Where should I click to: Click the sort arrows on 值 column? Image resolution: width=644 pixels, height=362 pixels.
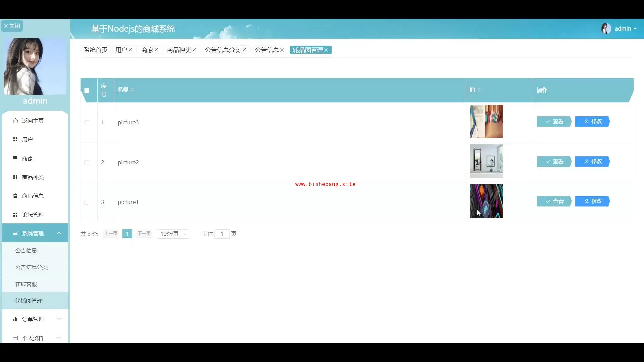tap(479, 90)
